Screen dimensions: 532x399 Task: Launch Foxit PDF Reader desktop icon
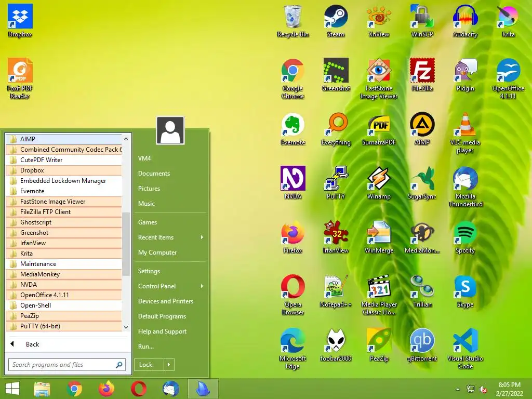[x=20, y=79]
